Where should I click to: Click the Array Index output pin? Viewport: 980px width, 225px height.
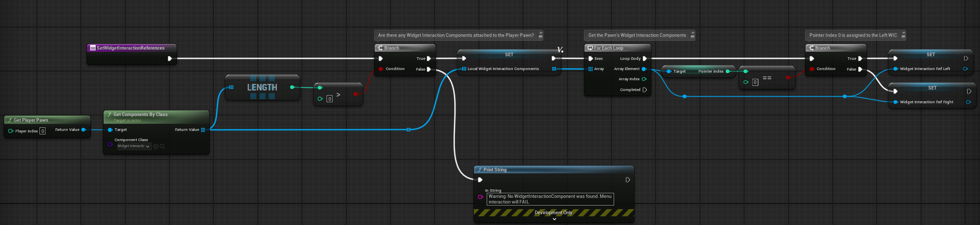(x=644, y=79)
